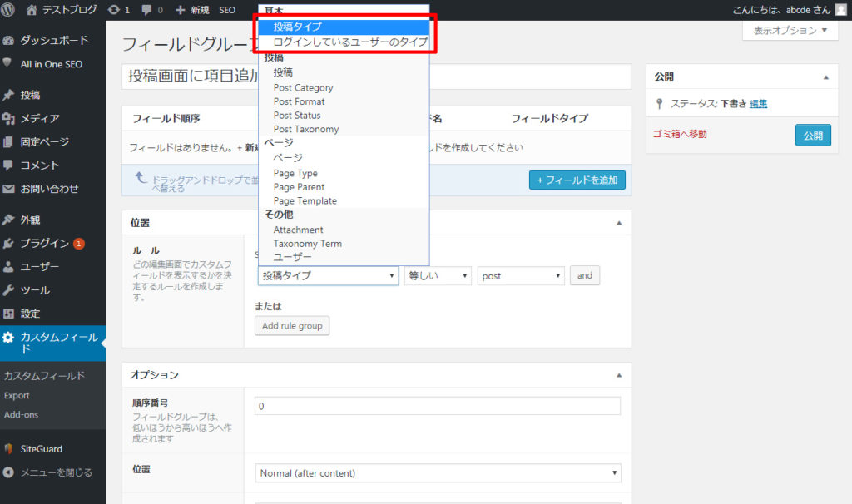Open the comments bubble icon in admin bar
Screen dimensions: 852x504
pyautogui.click(x=147, y=10)
